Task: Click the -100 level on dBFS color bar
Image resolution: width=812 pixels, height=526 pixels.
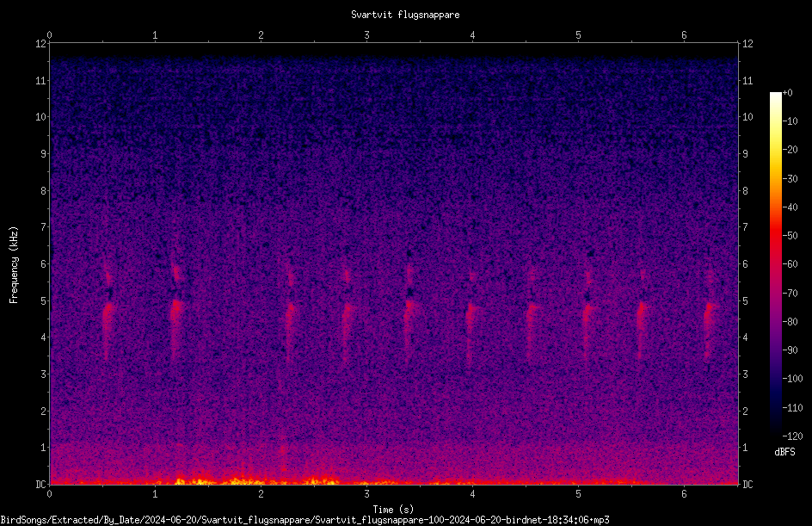Action: (x=792, y=378)
